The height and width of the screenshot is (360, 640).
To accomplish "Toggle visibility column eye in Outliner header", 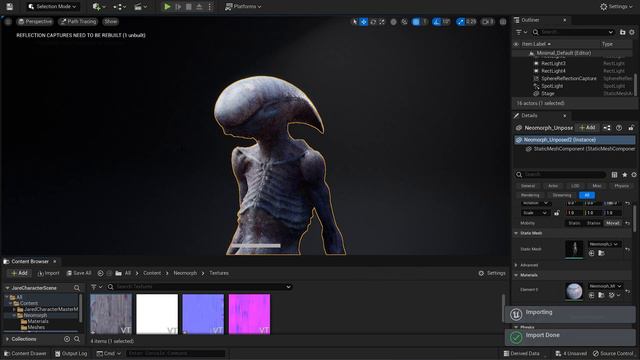I will point(516,44).
